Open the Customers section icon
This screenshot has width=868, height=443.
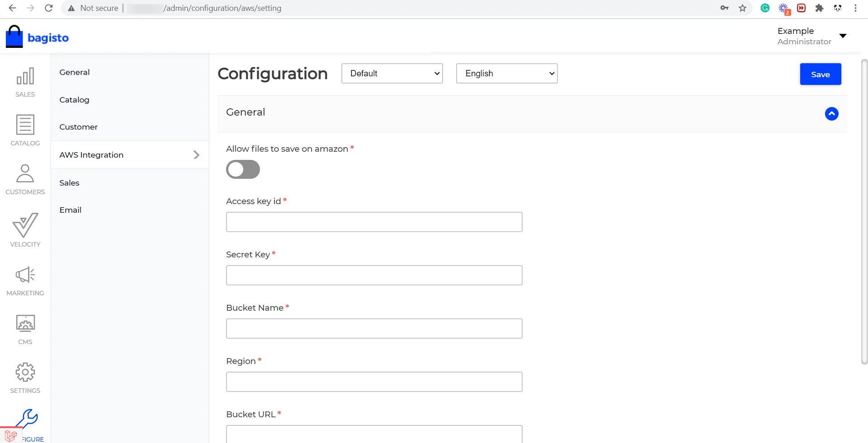(25, 173)
